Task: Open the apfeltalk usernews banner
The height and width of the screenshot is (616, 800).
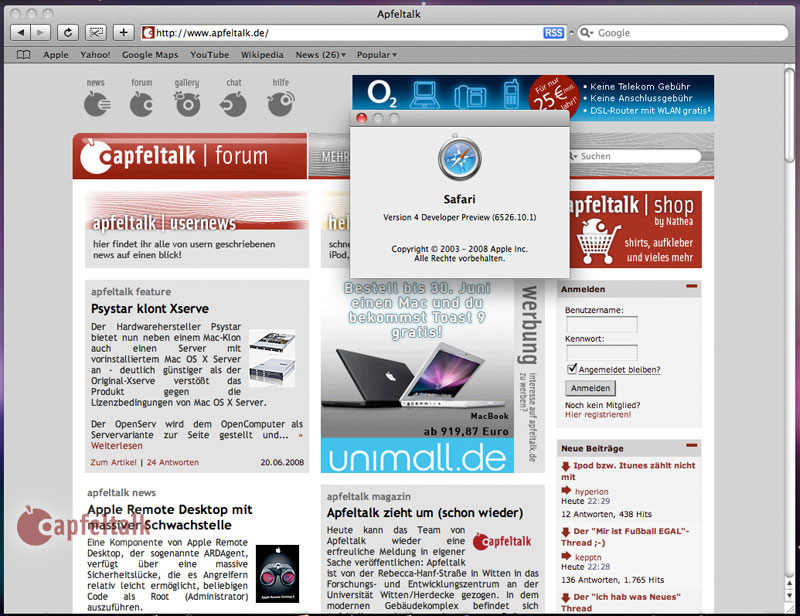Action: (x=197, y=229)
